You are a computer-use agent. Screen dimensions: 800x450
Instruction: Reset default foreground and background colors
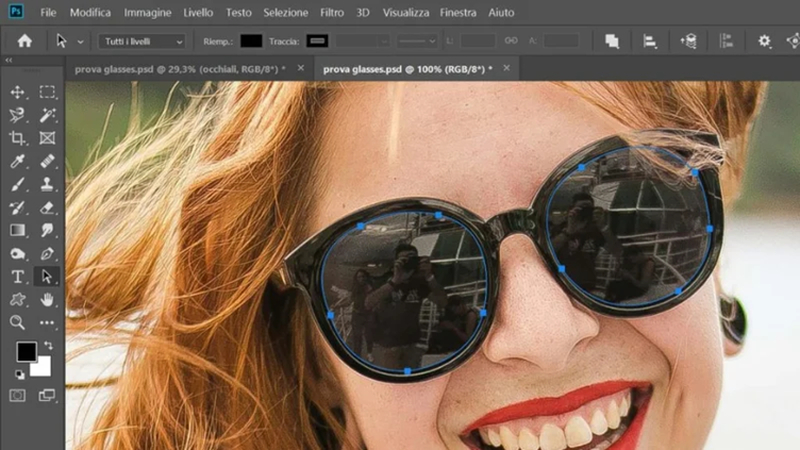pyautogui.click(x=19, y=374)
